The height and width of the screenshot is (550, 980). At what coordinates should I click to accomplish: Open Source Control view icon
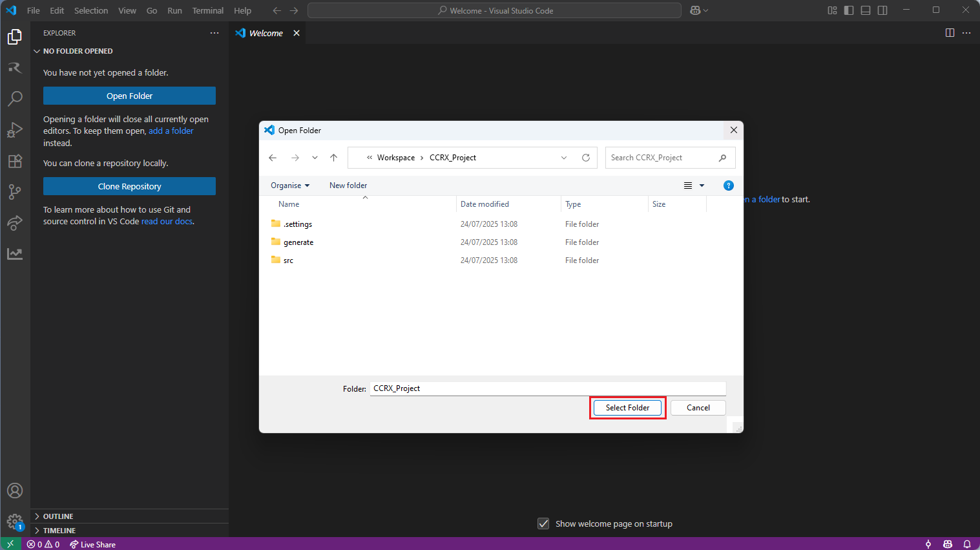pos(15,192)
